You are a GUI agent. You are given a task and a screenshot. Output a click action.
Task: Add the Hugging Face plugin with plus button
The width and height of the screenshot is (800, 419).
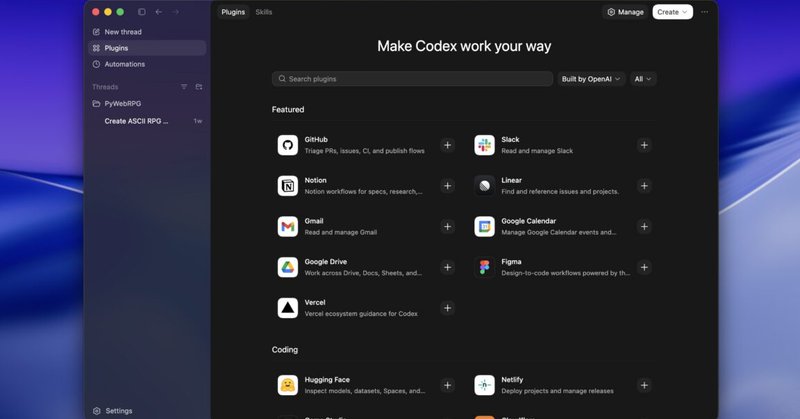447,385
